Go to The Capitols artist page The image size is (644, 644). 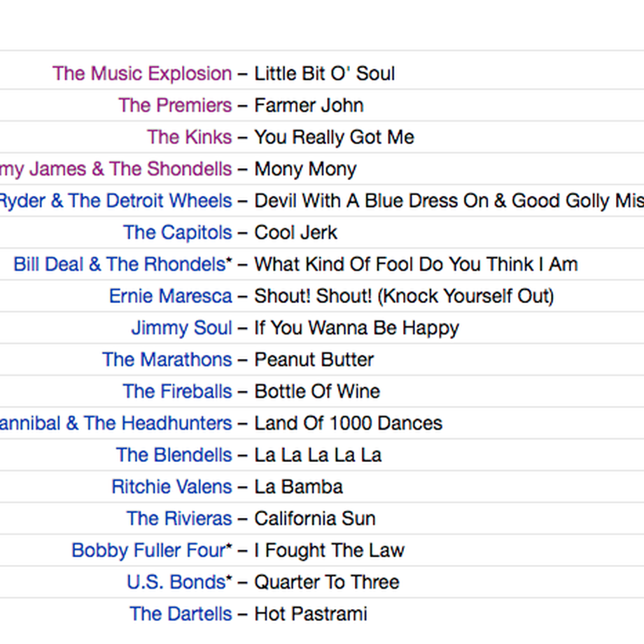[x=177, y=232]
